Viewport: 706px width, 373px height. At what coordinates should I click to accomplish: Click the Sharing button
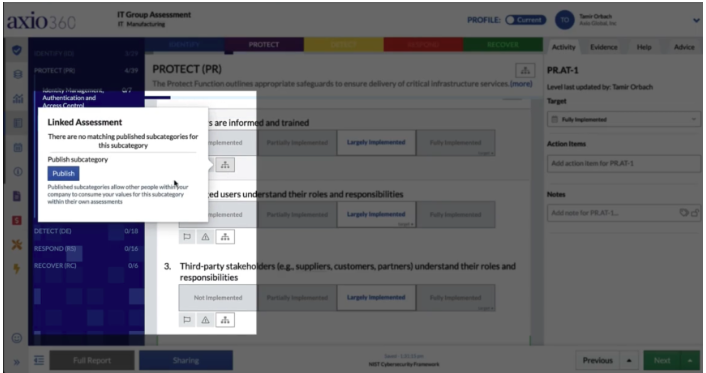click(186, 360)
